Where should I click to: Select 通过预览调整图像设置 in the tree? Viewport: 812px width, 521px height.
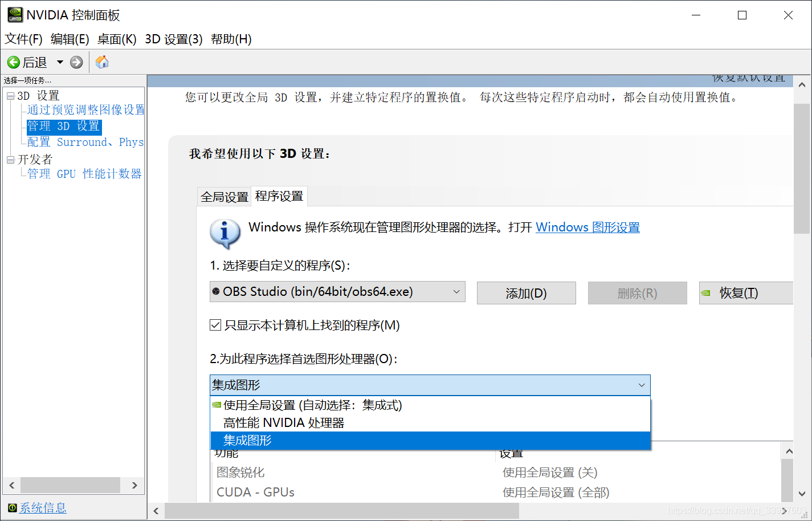click(x=85, y=109)
